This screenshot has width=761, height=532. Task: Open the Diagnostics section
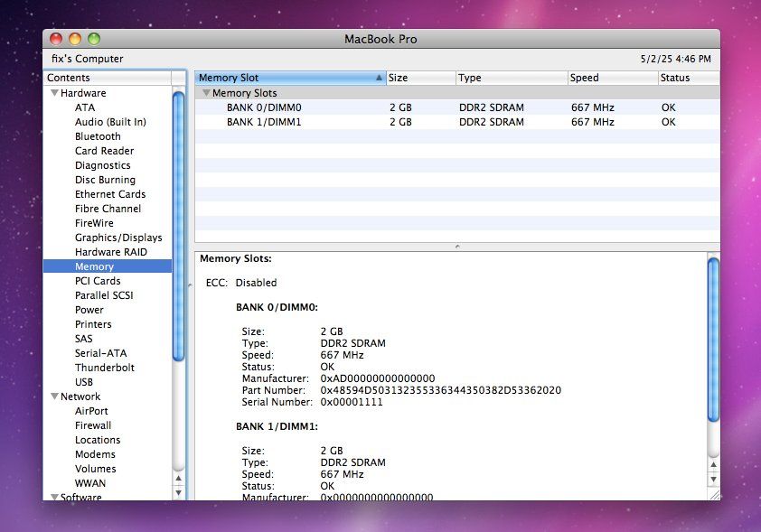(103, 166)
